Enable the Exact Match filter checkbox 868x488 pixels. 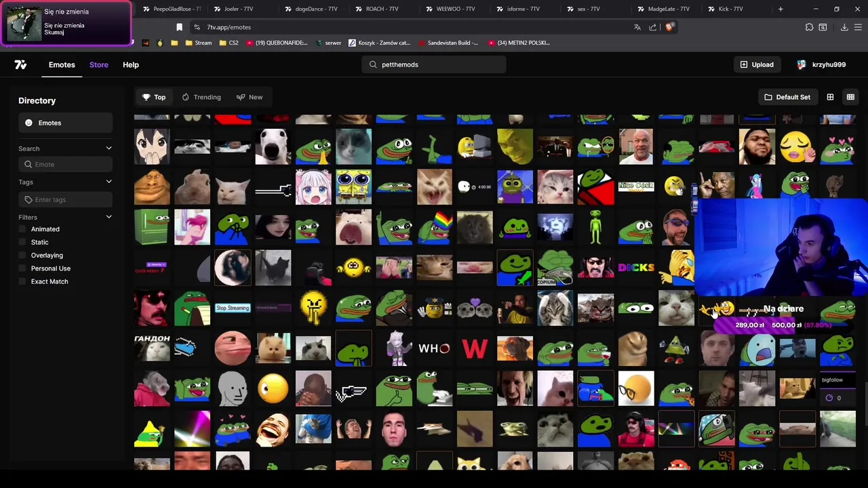pos(22,281)
